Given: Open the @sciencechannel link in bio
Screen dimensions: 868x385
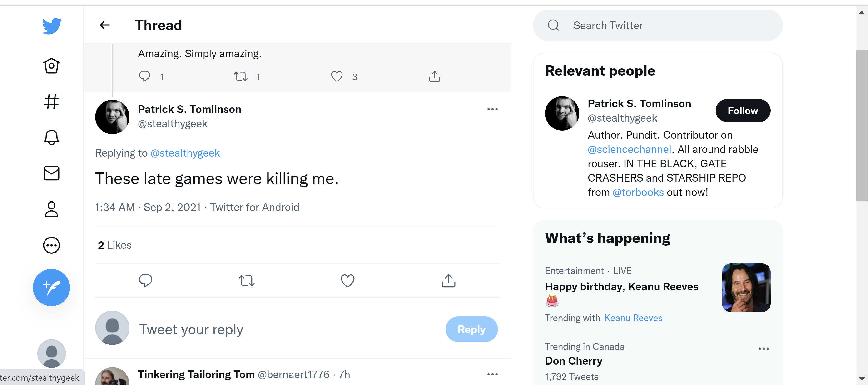Looking at the screenshot, I should (630, 149).
